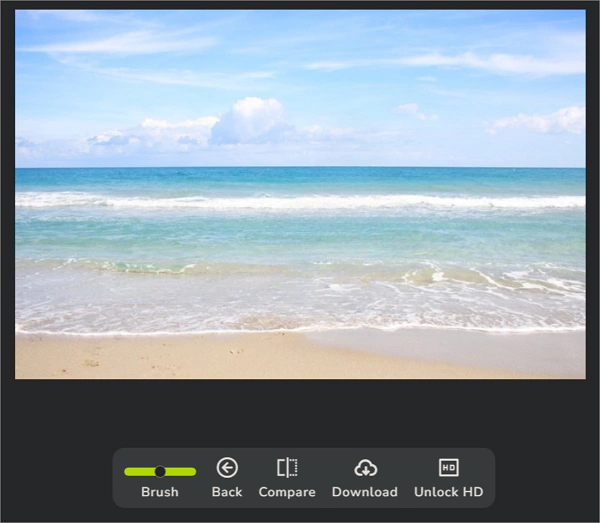This screenshot has width=600, height=523.
Task: Click the Brush size slider handle
Action: pos(160,472)
